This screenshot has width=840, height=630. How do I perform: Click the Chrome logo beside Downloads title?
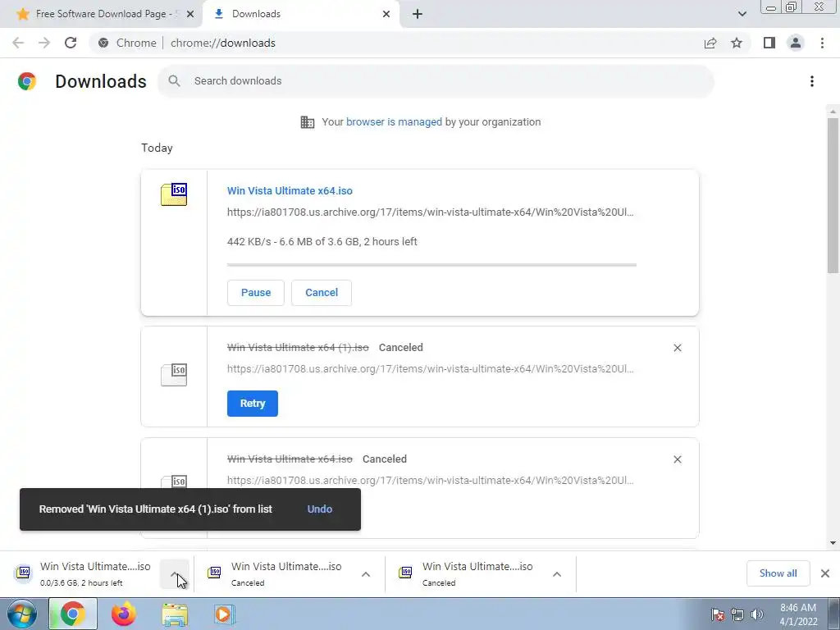pos(27,81)
